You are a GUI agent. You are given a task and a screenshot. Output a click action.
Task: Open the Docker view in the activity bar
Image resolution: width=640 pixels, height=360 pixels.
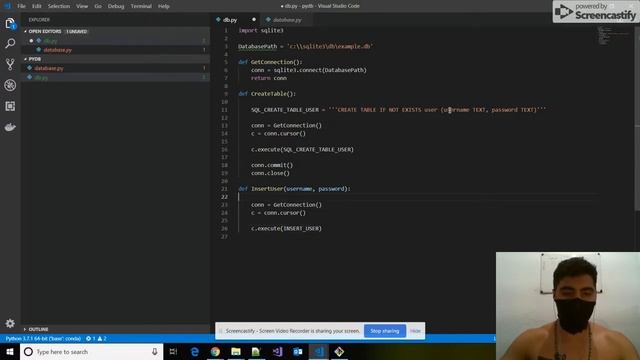pyautogui.click(x=10, y=127)
